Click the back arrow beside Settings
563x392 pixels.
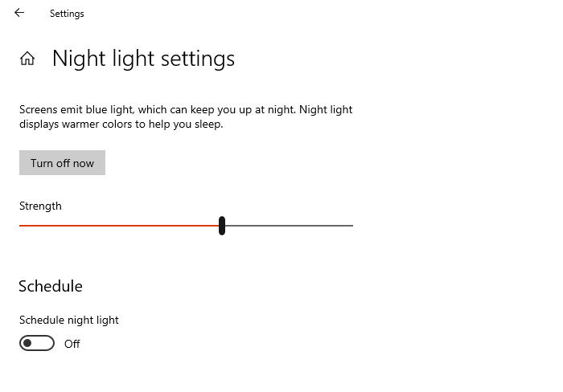point(19,13)
